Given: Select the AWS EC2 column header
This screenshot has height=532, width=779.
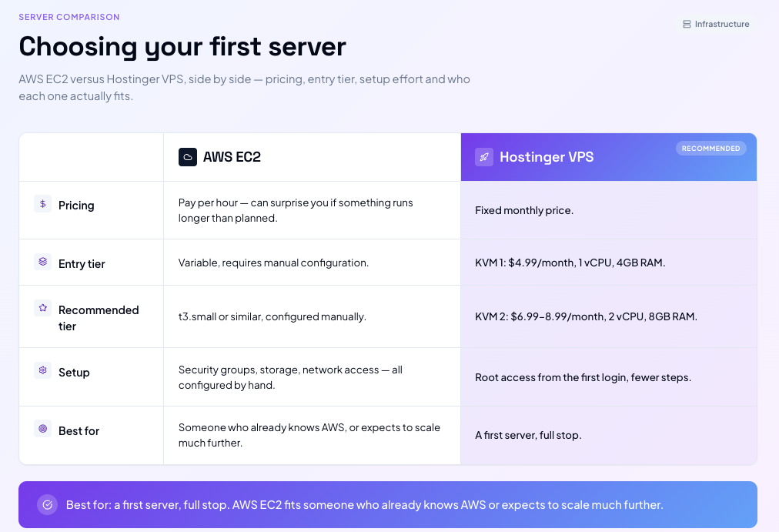Looking at the screenshot, I should (312, 157).
